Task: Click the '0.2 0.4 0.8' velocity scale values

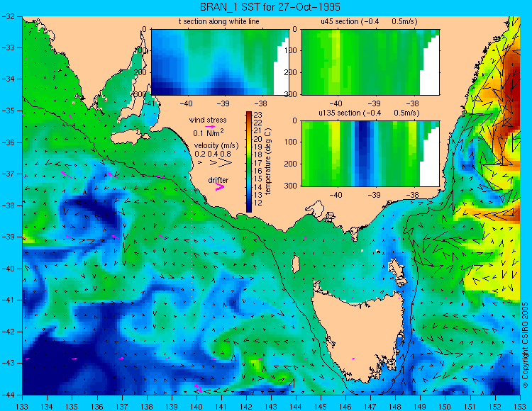Action: (213, 154)
